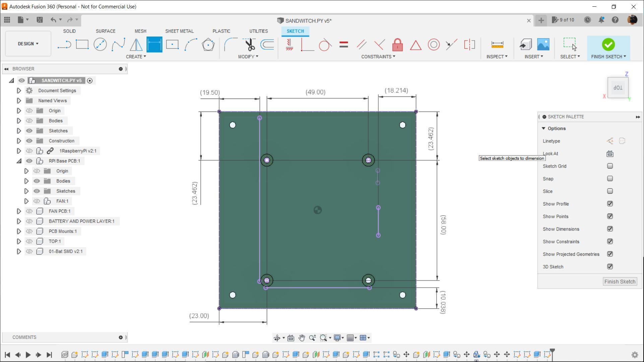Open a new design tab with plus
The height and width of the screenshot is (362, 644).
[541, 20]
